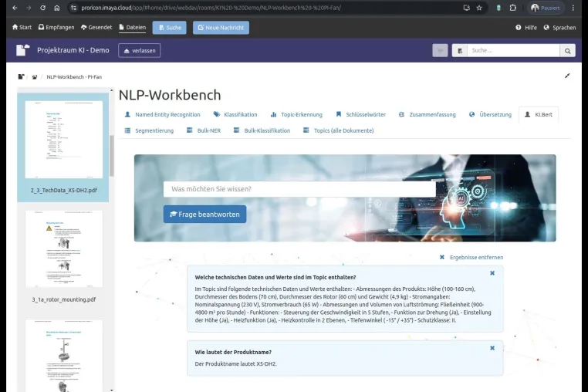588x392 pixels.
Task: Click the address bar URL
Action: click(211, 8)
